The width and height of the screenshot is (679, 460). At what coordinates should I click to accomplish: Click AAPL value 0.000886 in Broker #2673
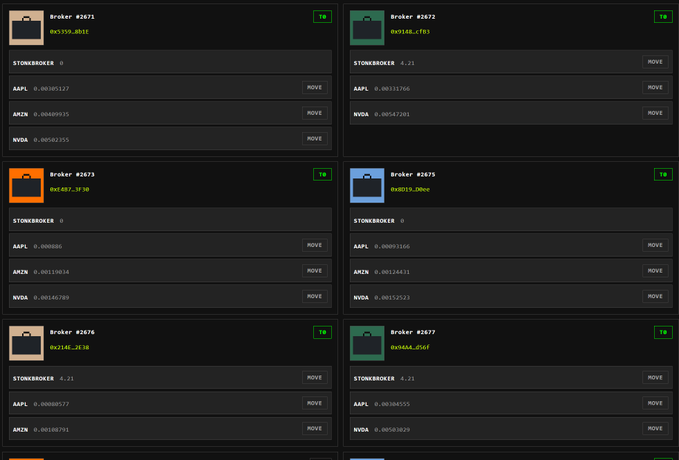point(48,246)
